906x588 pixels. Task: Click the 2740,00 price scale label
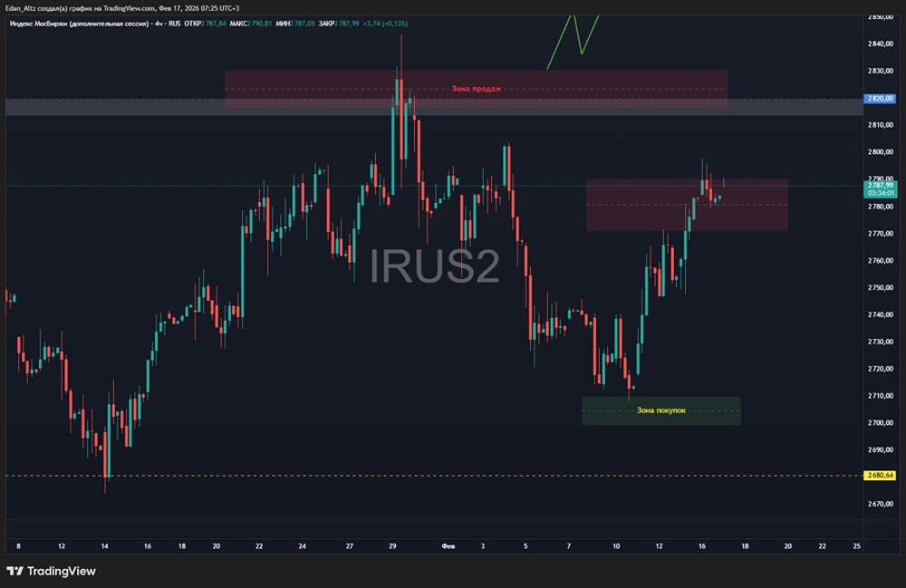click(880, 314)
